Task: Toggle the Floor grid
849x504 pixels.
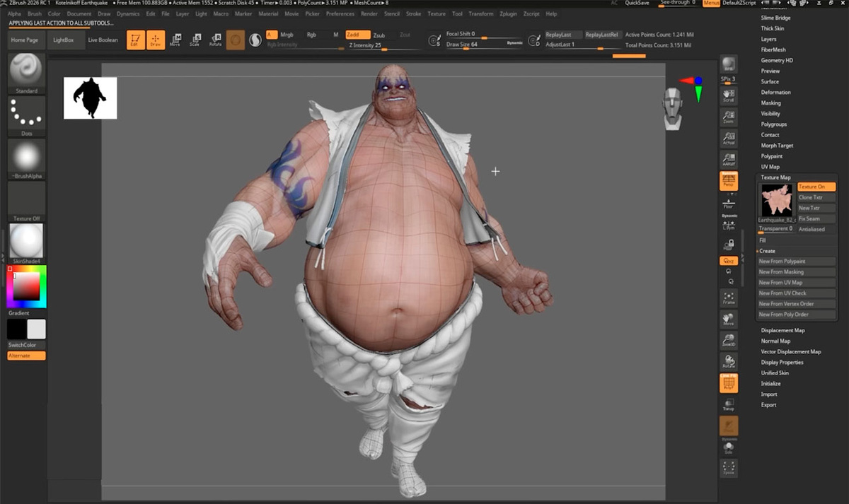Action: pos(729,203)
